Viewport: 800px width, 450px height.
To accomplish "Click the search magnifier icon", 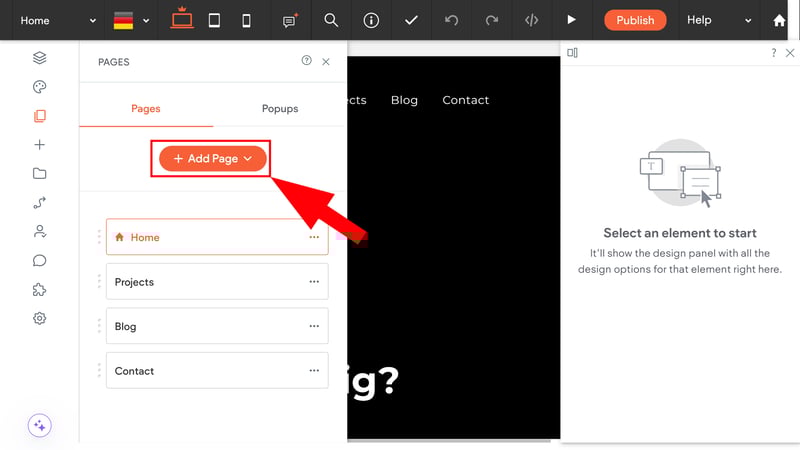I will click(331, 20).
